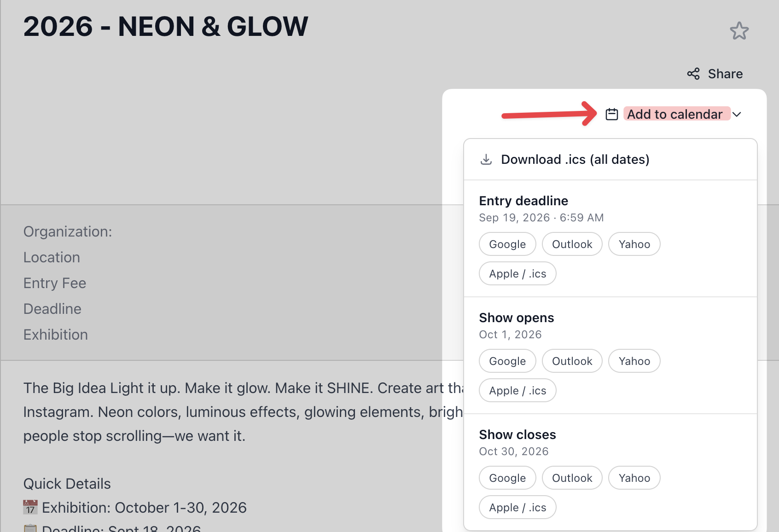Click the share network icon
779x532 pixels.
click(x=693, y=74)
